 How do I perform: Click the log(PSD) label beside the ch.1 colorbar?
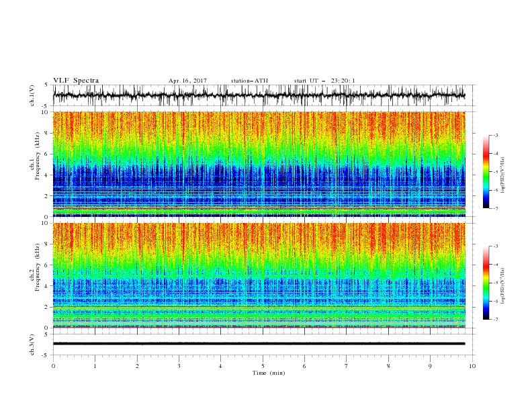click(502, 175)
